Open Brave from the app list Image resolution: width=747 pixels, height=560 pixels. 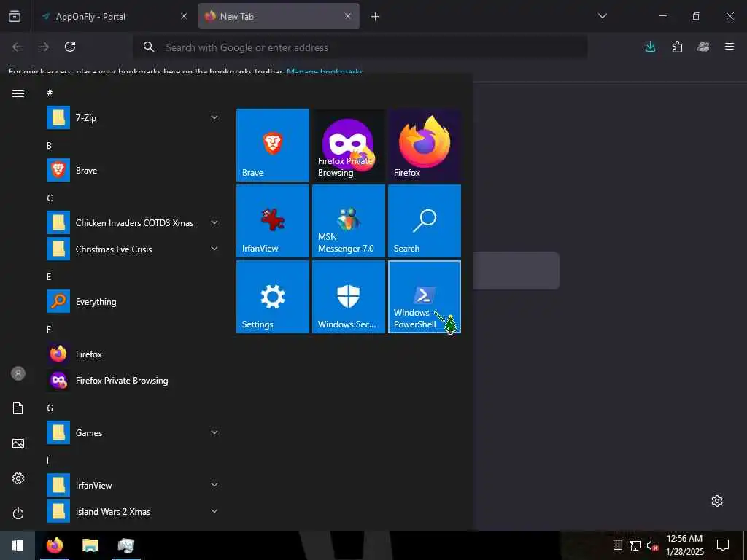[133, 171]
